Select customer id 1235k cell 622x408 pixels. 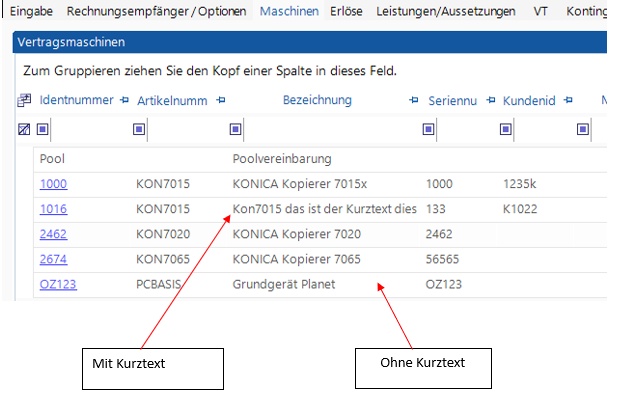coord(520,184)
